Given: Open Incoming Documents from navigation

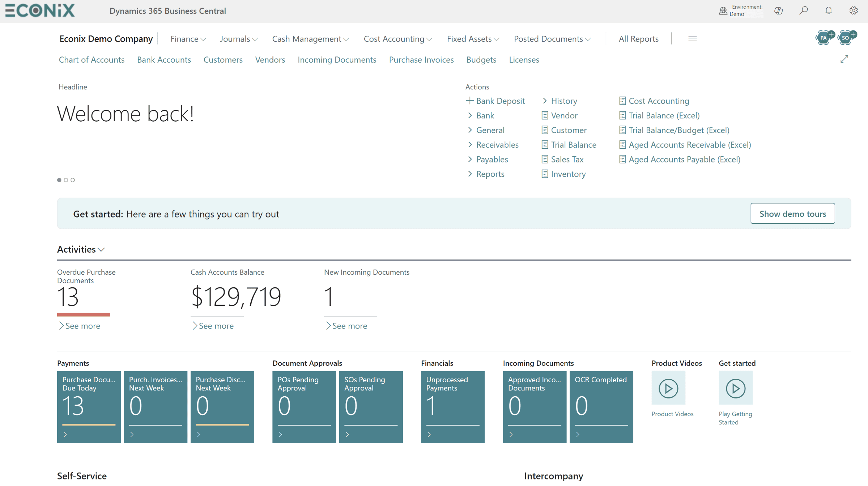Looking at the screenshot, I should 337,60.
